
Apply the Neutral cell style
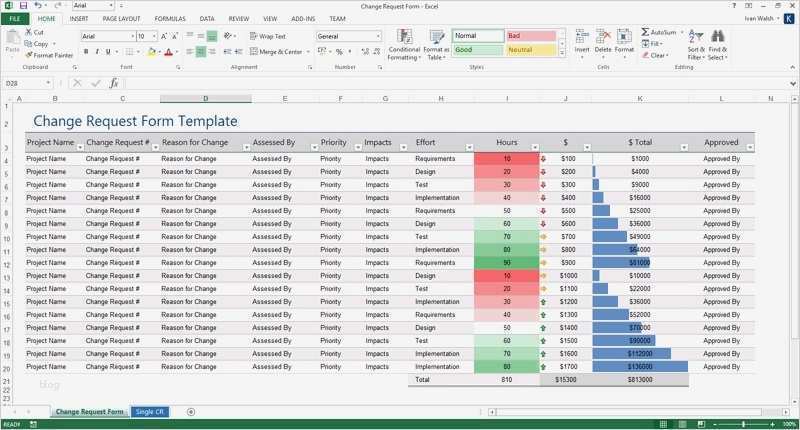531,50
